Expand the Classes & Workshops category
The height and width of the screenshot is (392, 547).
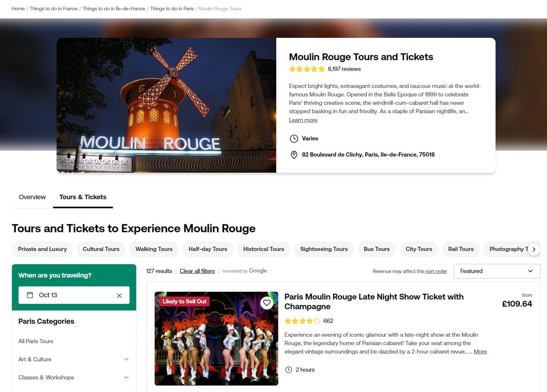point(74,377)
